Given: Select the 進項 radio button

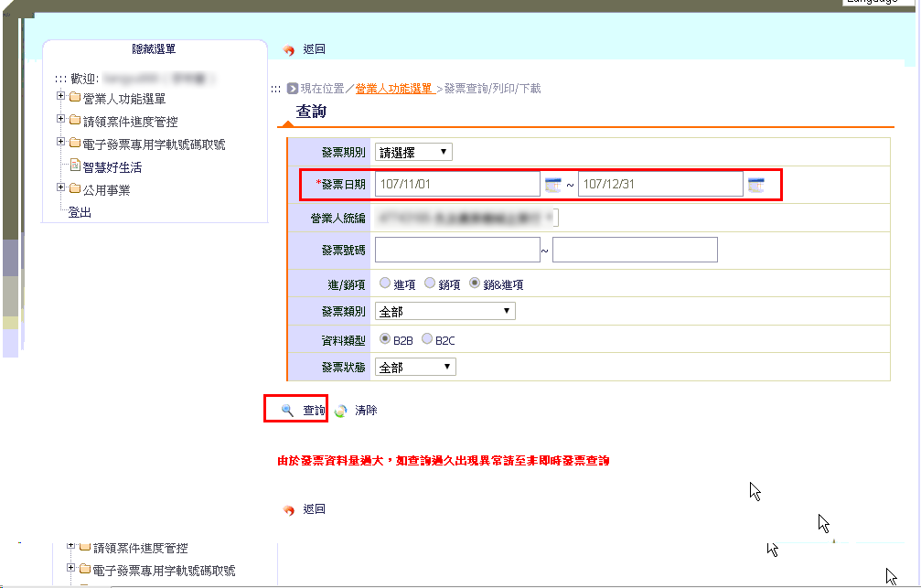Looking at the screenshot, I should click(385, 283).
